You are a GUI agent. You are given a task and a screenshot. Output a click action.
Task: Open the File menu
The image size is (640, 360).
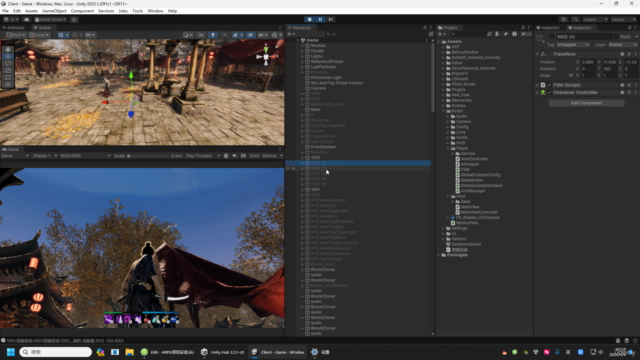pyautogui.click(x=5, y=11)
